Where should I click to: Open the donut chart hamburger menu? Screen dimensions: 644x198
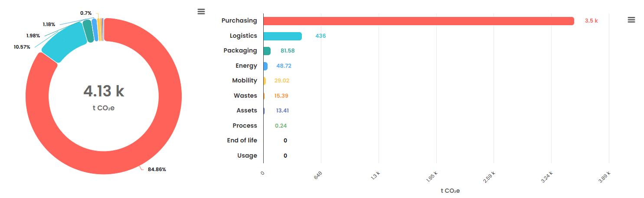[201, 11]
